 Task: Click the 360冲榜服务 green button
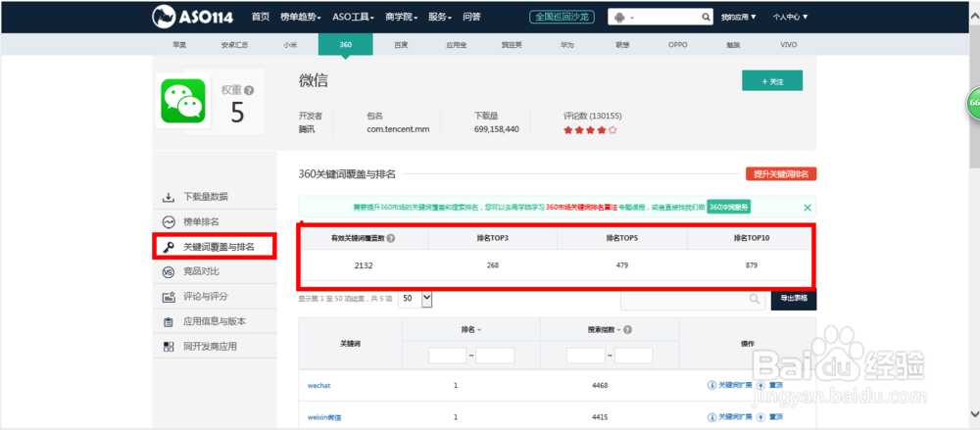coord(729,207)
